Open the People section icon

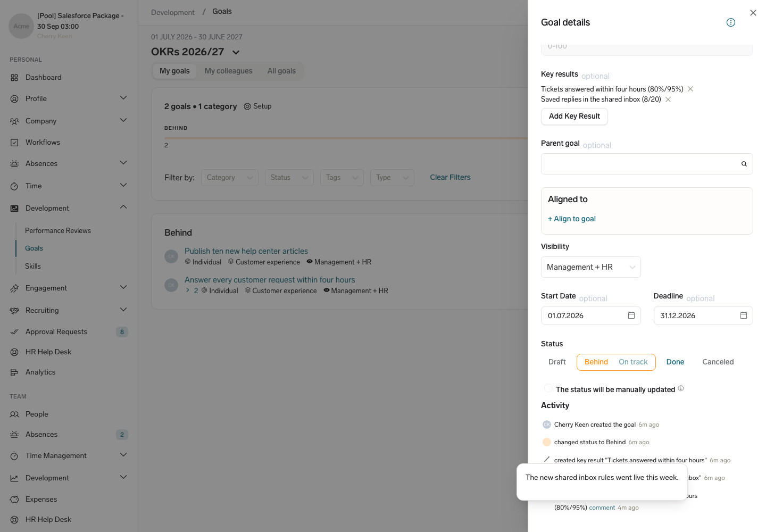click(14, 414)
